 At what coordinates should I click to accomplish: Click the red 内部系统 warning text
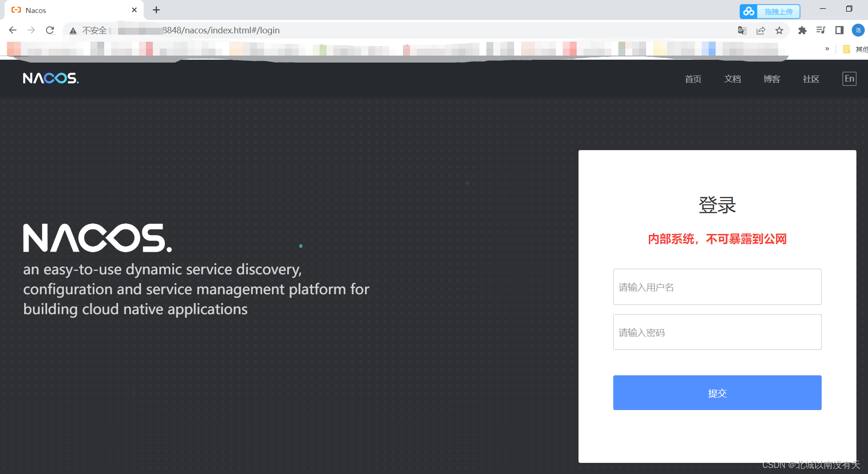pos(717,239)
